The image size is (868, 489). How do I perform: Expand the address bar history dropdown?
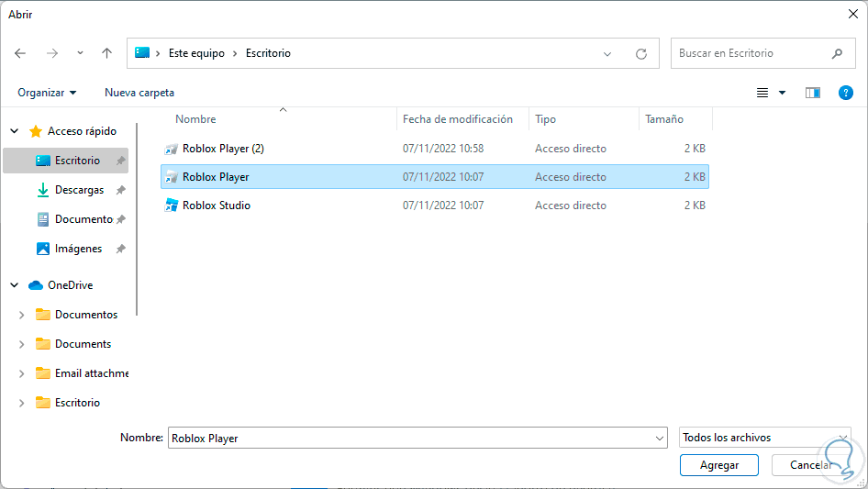pyautogui.click(x=607, y=54)
